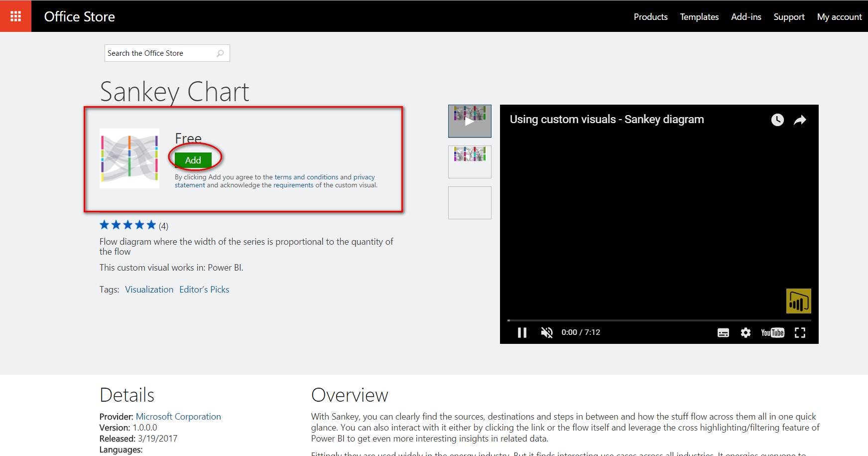Click the Office Store search field

(x=167, y=53)
